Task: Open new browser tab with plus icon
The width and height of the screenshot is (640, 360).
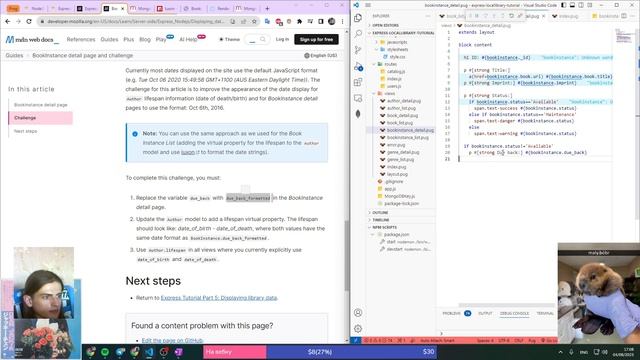Action: pos(267,8)
